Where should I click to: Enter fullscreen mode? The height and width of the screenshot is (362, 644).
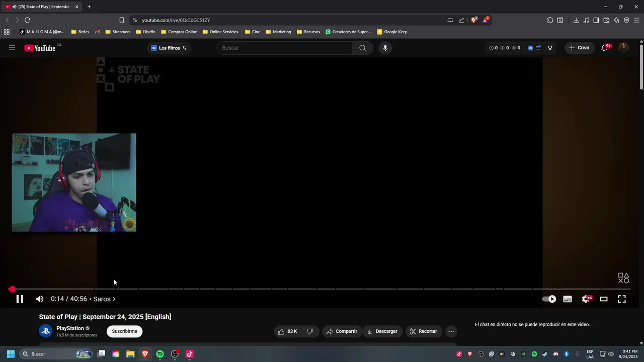point(622,299)
